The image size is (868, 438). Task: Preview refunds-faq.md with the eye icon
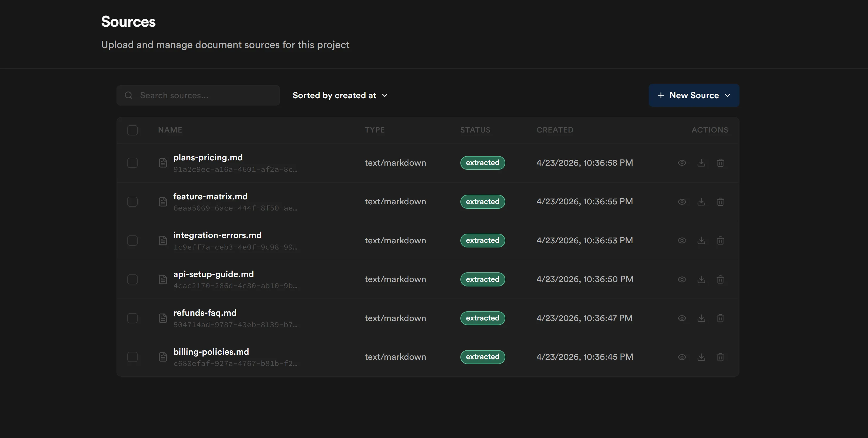682,318
